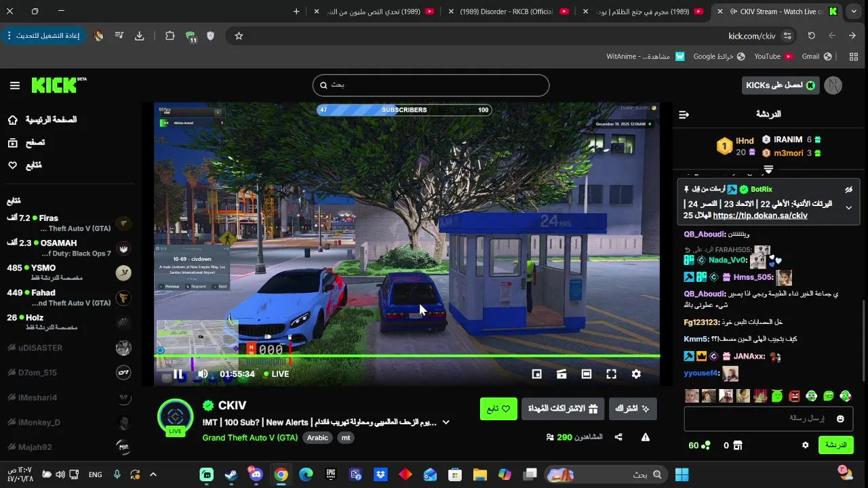Image resolution: width=868 pixels, height=488 pixels.
Task: Follow CKIV with the green تابع button
Action: pos(498,409)
